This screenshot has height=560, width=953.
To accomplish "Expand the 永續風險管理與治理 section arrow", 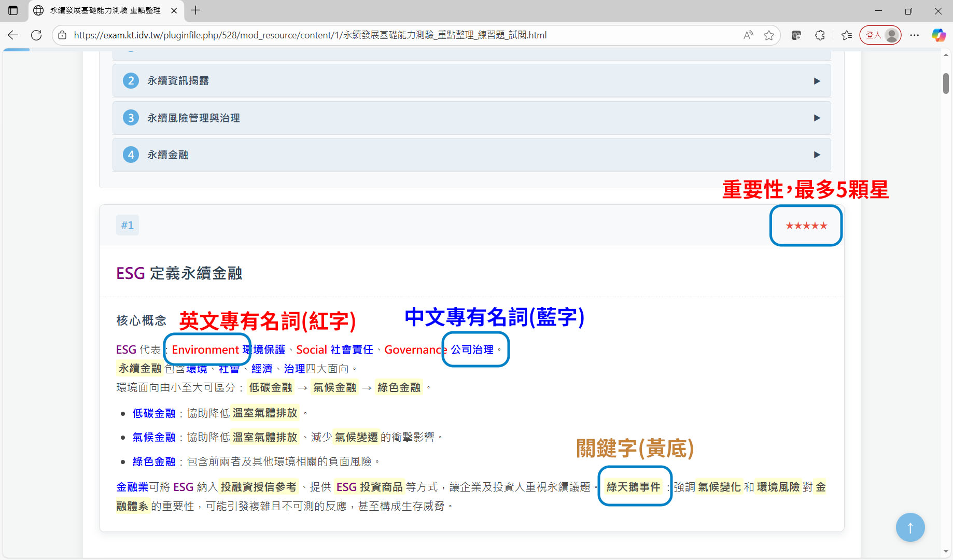I will click(x=817, y=118).
